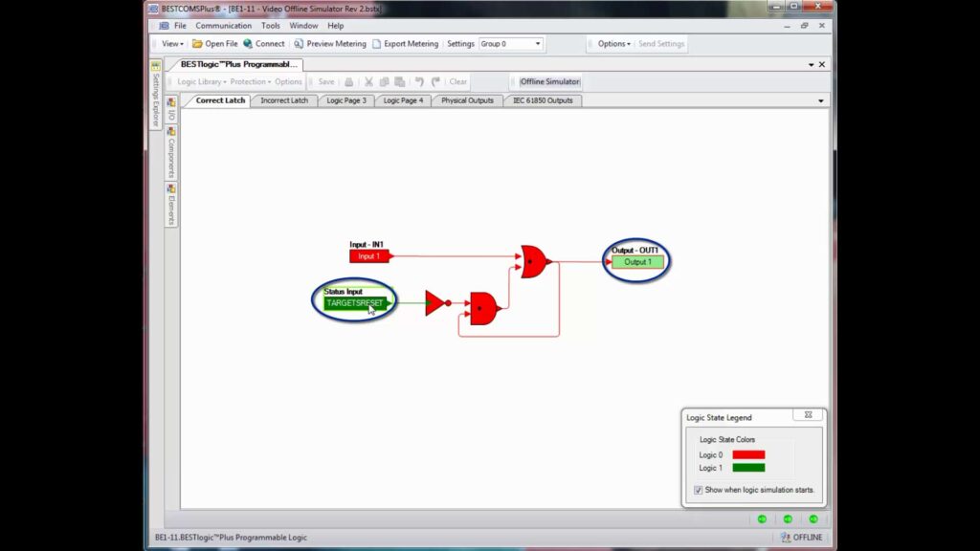The width and height of the screenshot is (980, 551).
Task: Click the Open File folder icon
Action: [197, 44]
